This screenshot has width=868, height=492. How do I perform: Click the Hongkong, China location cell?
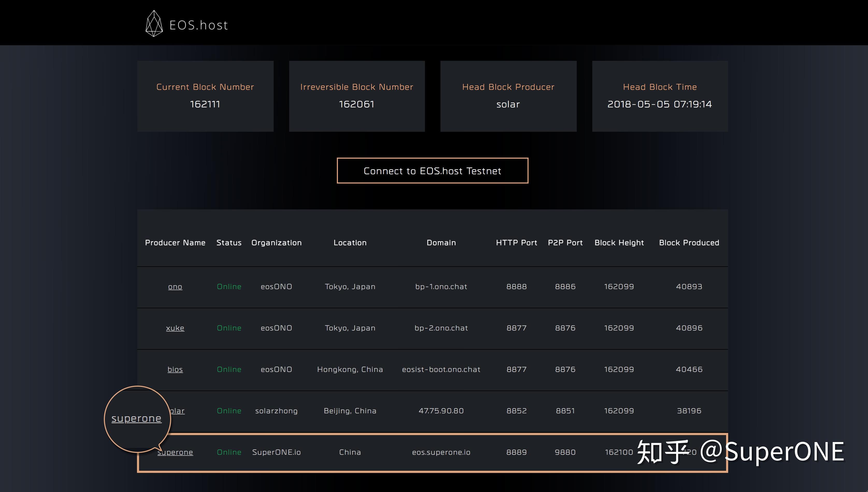coord(350,370)
